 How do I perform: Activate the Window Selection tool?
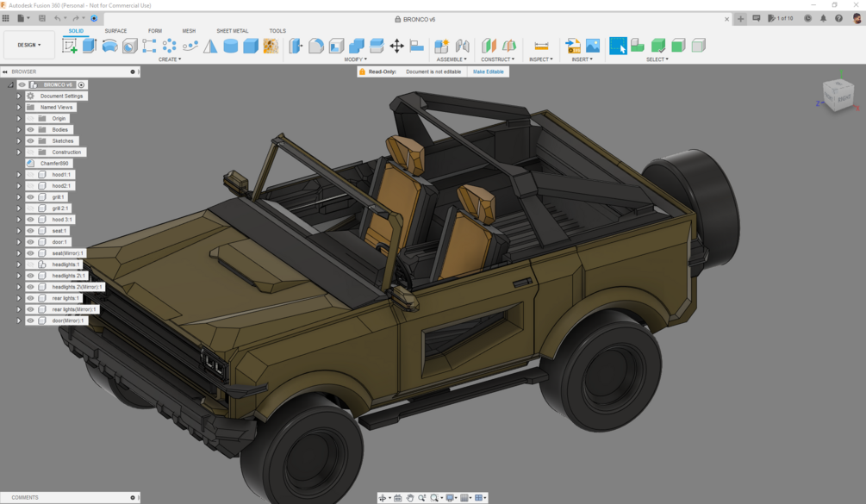coord(618,46)
